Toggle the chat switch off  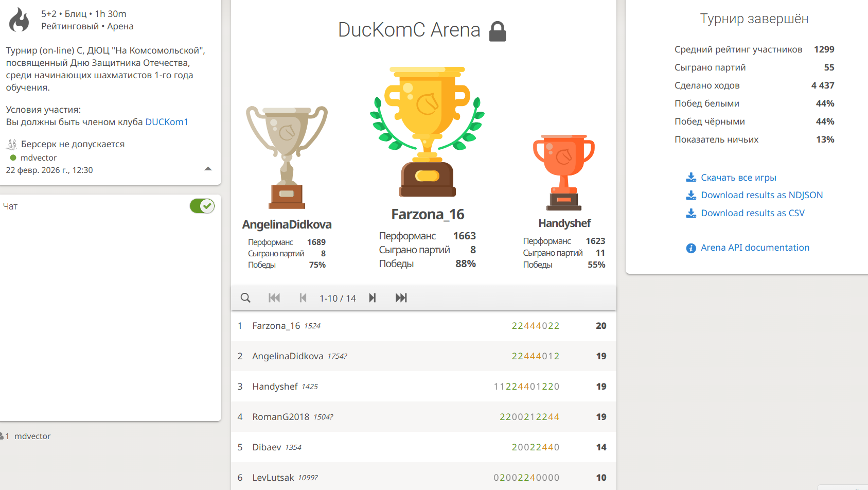pyautogui.click(x=202, y=206)
